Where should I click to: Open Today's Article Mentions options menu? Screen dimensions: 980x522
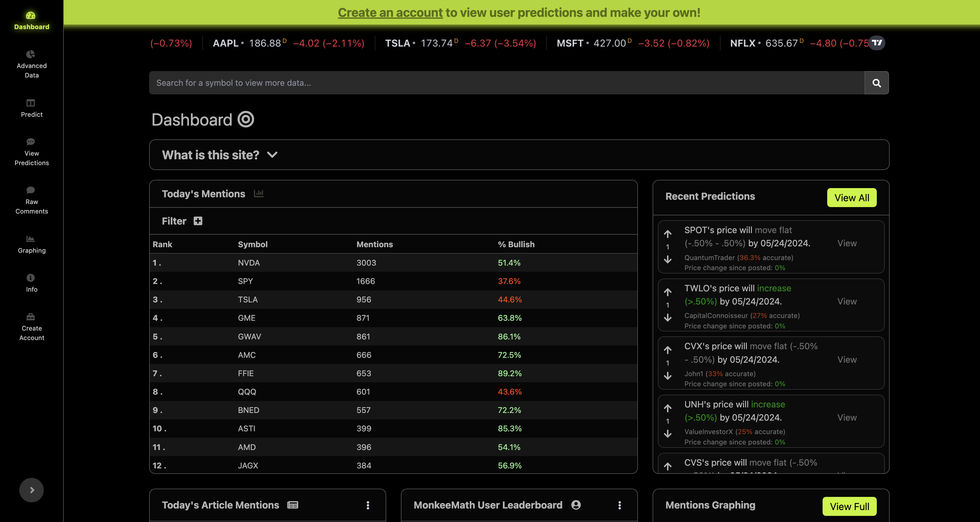click(x=367, y=505)
